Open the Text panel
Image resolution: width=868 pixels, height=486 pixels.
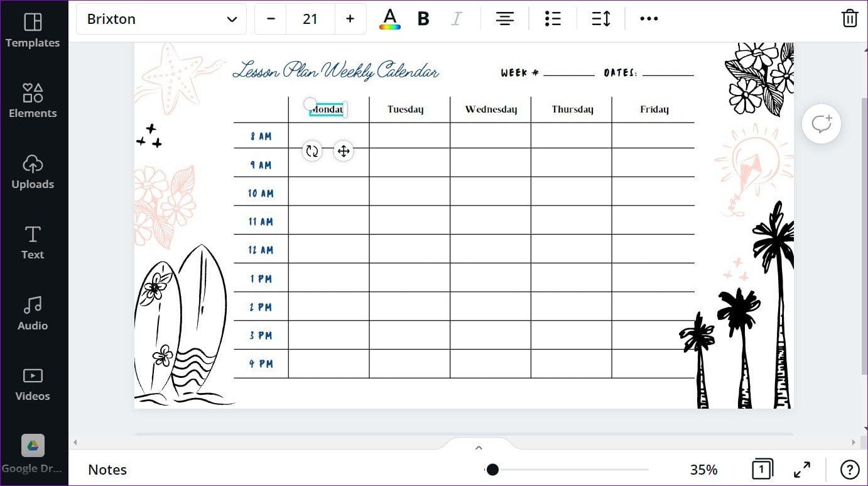33,243
